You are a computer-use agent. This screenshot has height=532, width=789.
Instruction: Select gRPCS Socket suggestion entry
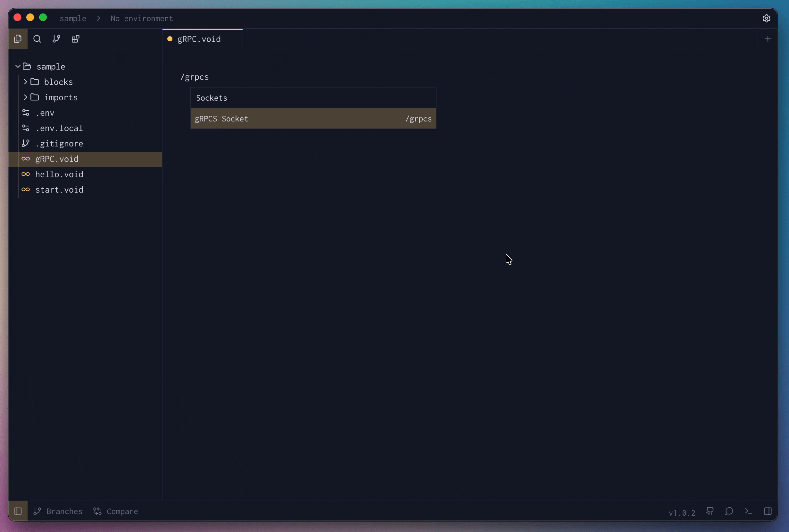coord(313,119)
